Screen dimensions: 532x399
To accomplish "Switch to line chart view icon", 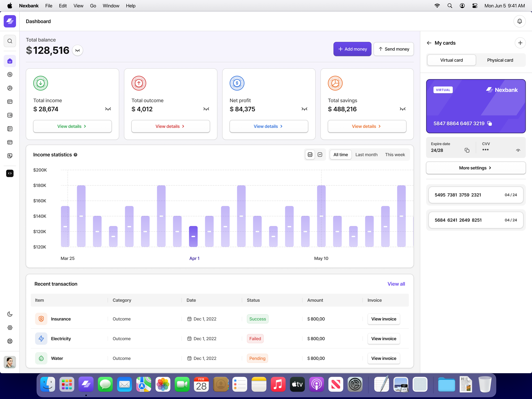I will [x=320, y=155].
